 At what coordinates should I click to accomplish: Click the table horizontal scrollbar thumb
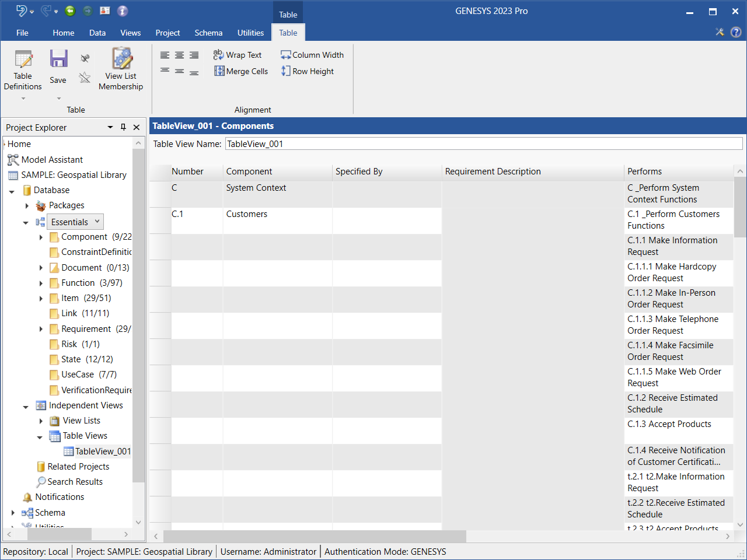(315, 536)
